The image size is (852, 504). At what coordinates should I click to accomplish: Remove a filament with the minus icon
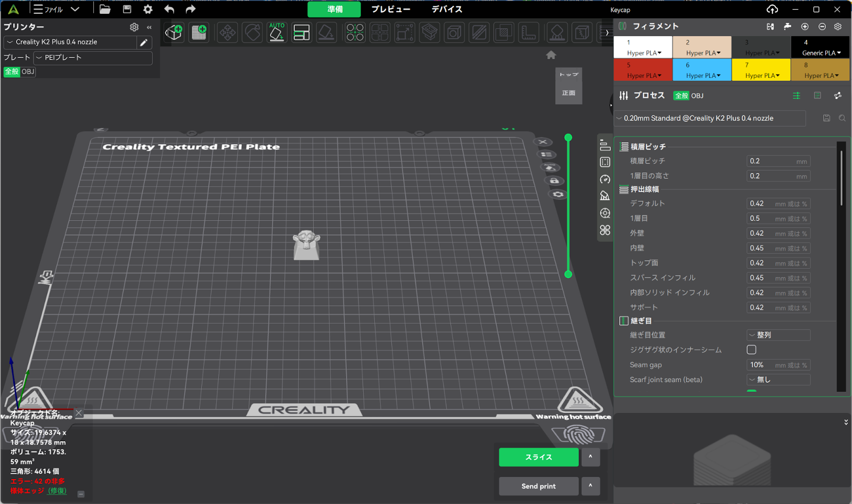point(822,27)
